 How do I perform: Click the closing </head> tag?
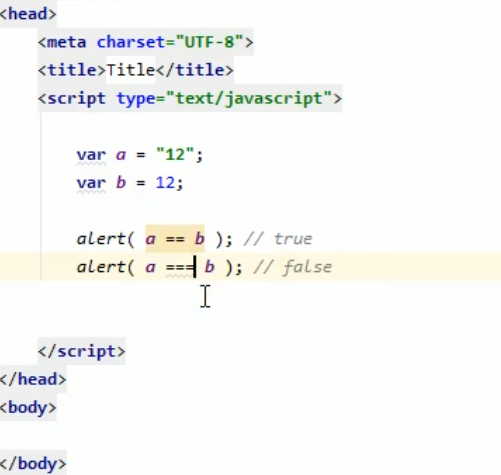(x=33, y=379)
